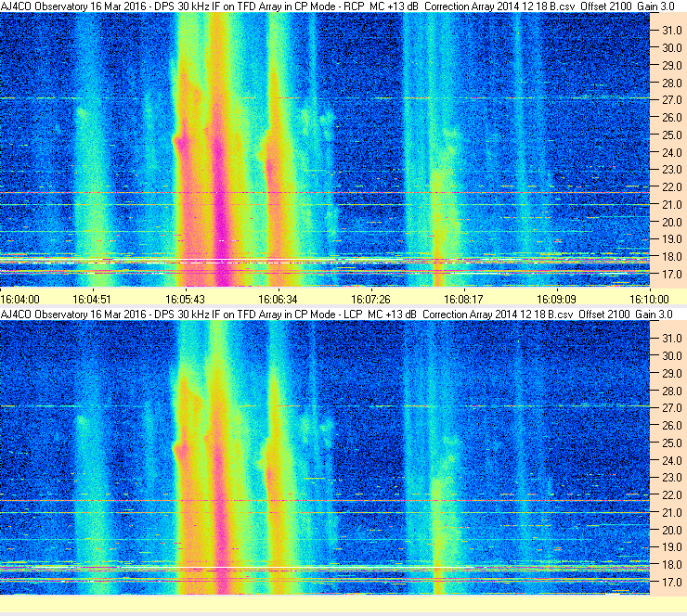The image size is (687, 616).
Task: Click the 20.0 frequency tick in RCP plot
Action: tap(671, 222)
